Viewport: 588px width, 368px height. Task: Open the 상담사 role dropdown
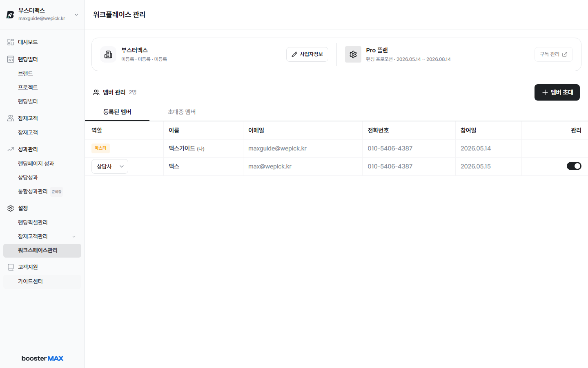[110, 166]
